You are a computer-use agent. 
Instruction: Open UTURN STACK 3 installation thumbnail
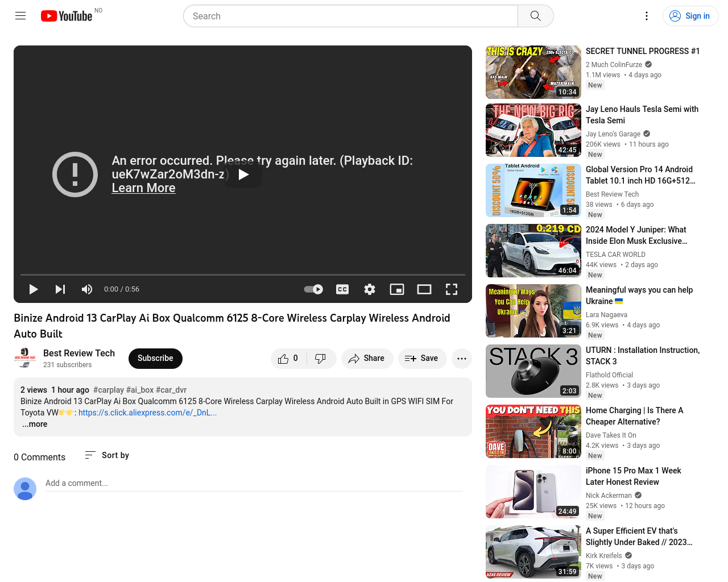pos(533,371)
